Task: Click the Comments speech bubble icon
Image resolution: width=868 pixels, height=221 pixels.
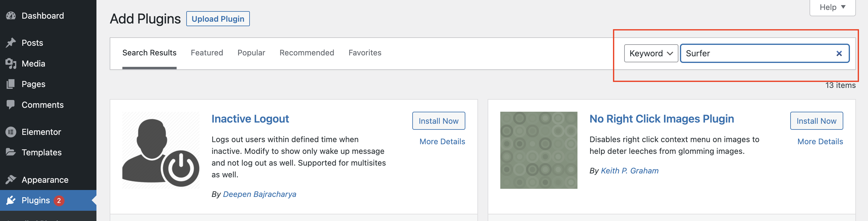Action: click(x=11, y=104)
